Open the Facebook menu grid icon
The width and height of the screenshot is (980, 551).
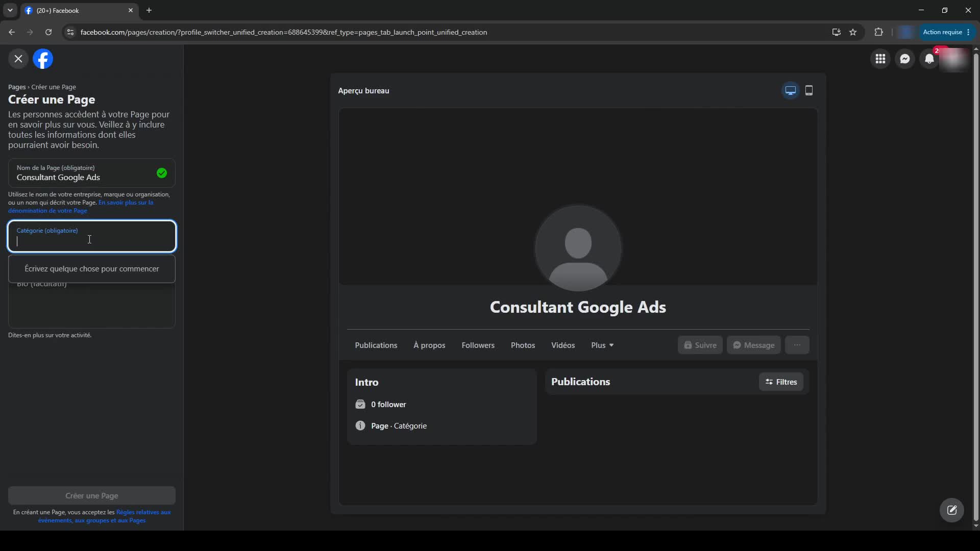click(x=880, y=59)
